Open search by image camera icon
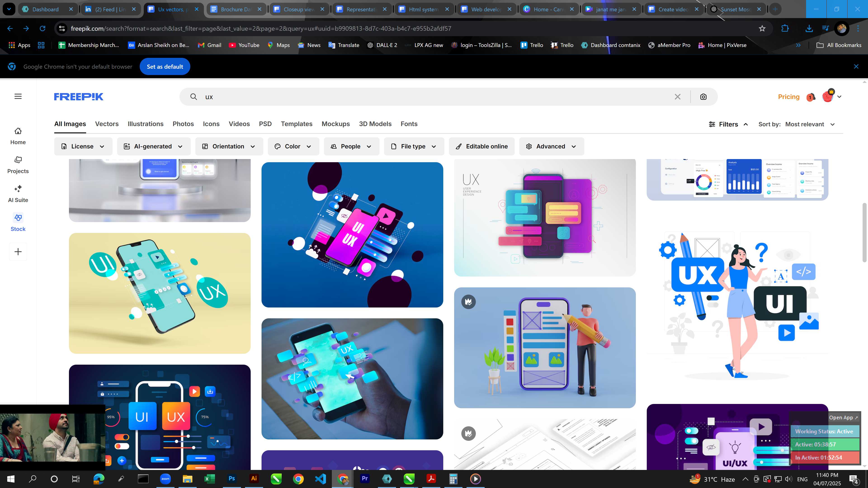 point(703,97)
